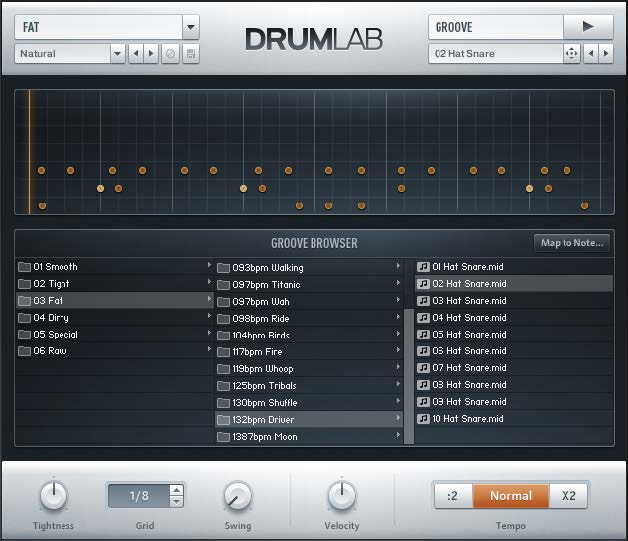Select next kit preset arrow

(151, 53)
